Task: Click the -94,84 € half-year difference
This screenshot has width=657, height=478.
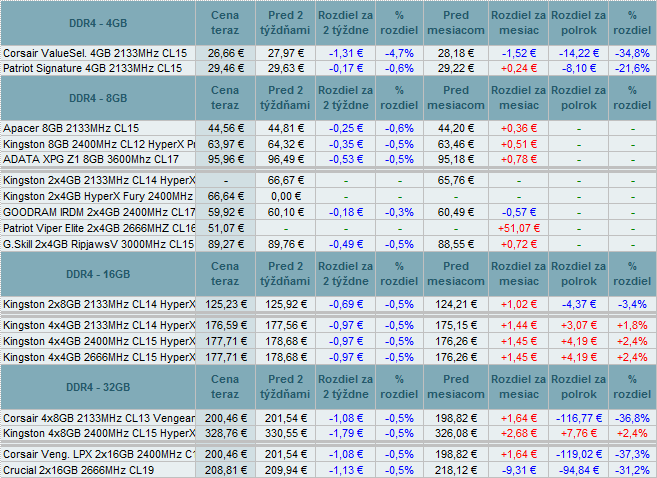Action: [578, 470]
